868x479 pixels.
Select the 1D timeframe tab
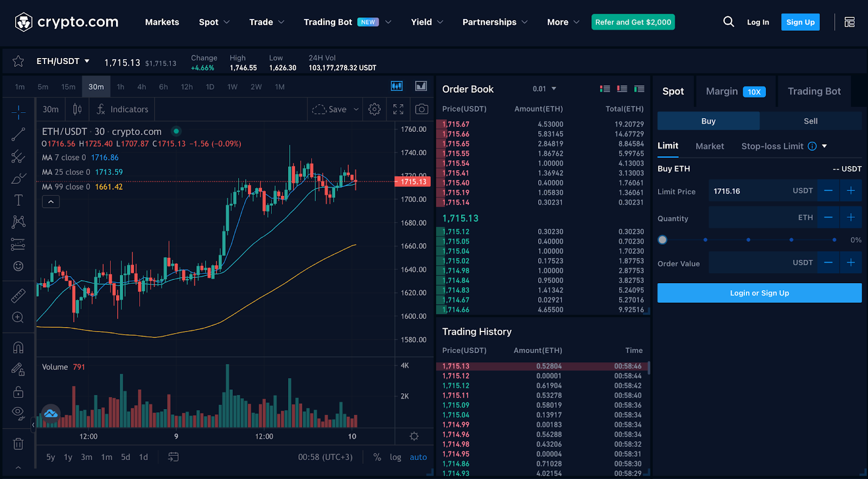tap(210, 87)
